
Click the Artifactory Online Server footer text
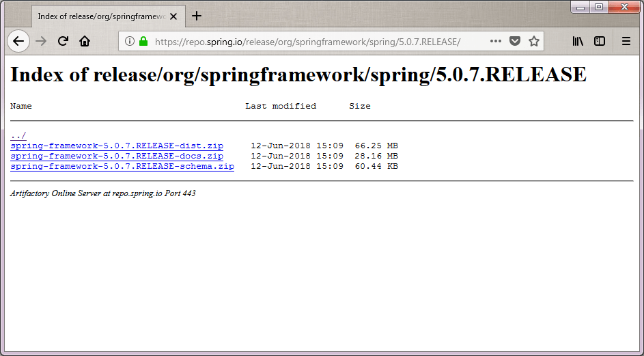(102, 193)
